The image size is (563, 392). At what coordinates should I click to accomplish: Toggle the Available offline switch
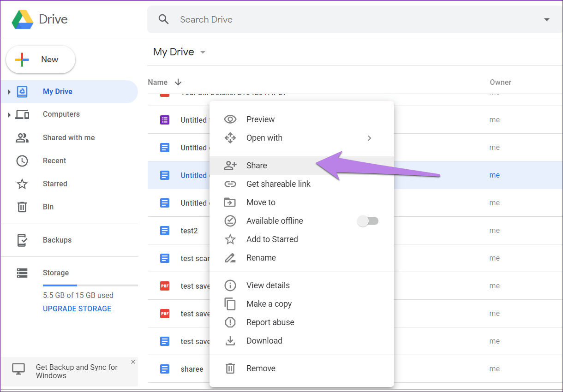tap(368, 221)
